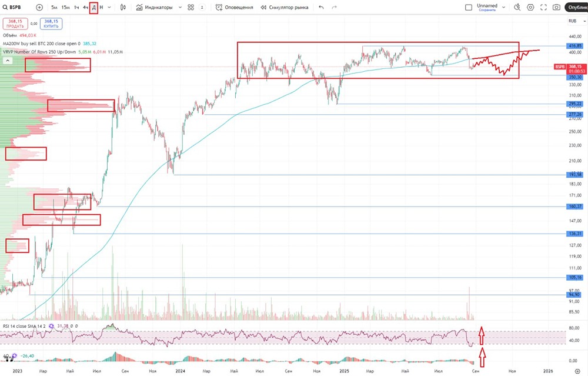
Task: Open the indicator templates grid icon
Action: tap(191, 7)
